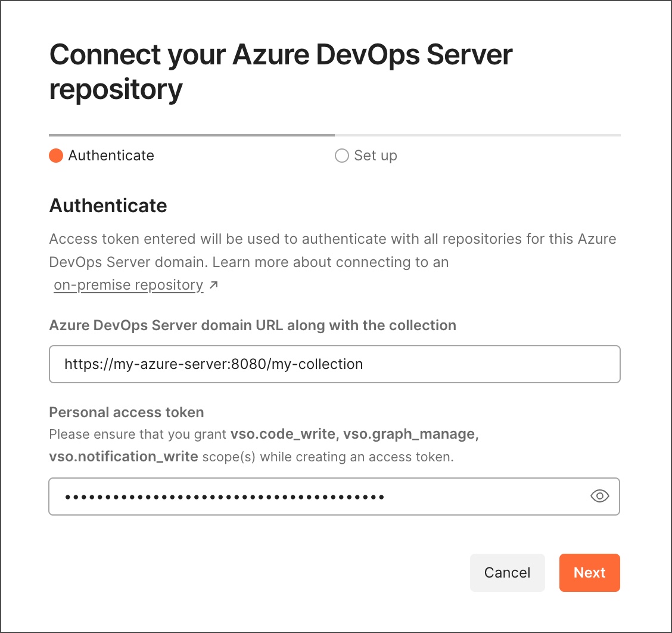Click the Personal access token label
Image resolution: width=672 pixels, height=633 pixels.
tap(126, 412)
